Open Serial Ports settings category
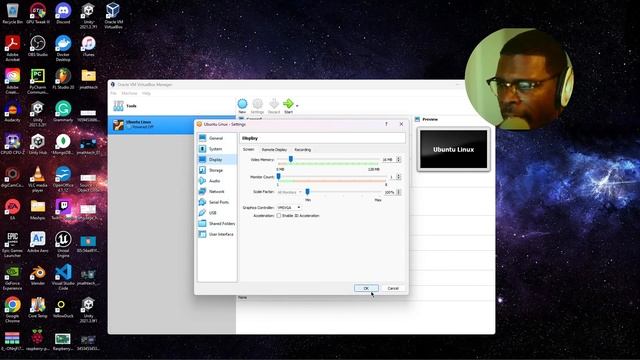This screenshot has height=360, width=640. tap(216, 202)
